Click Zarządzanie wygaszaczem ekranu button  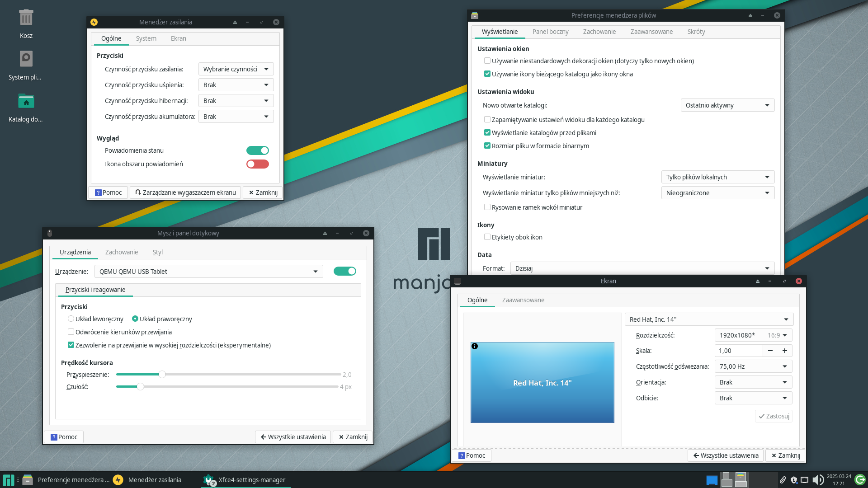[x=185, y=192]
